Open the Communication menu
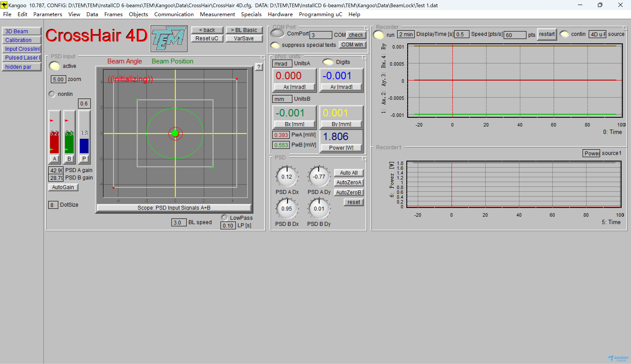Image resolution: width=631 pixels, height=364 pixels. pyautogui.click(x=174, y=14)
